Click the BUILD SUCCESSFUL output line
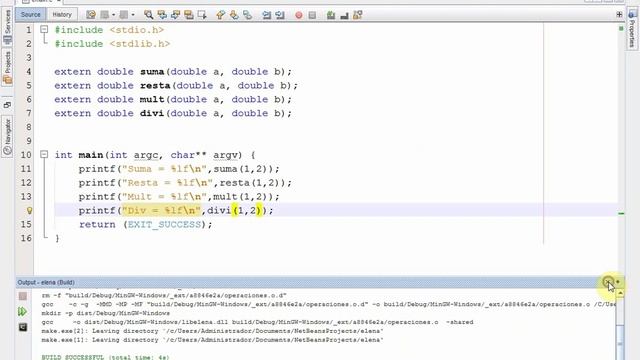Viewport: 640px width, 360px height. click(105, 357)
